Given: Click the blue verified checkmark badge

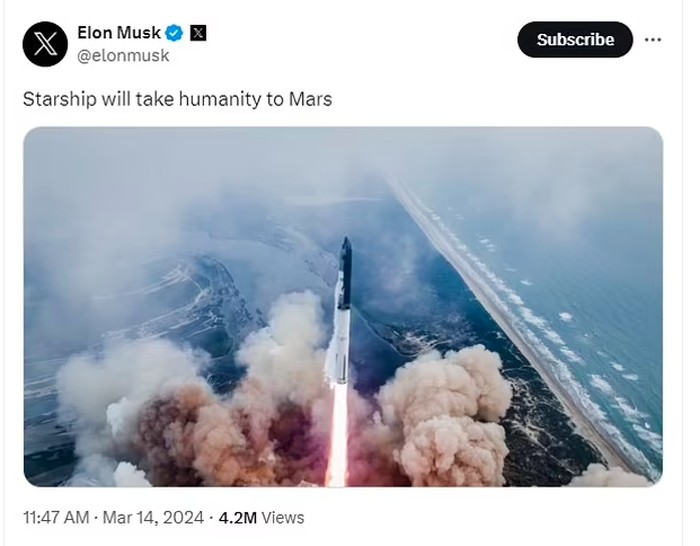Looking at the screenshot, I should point(174,33).
